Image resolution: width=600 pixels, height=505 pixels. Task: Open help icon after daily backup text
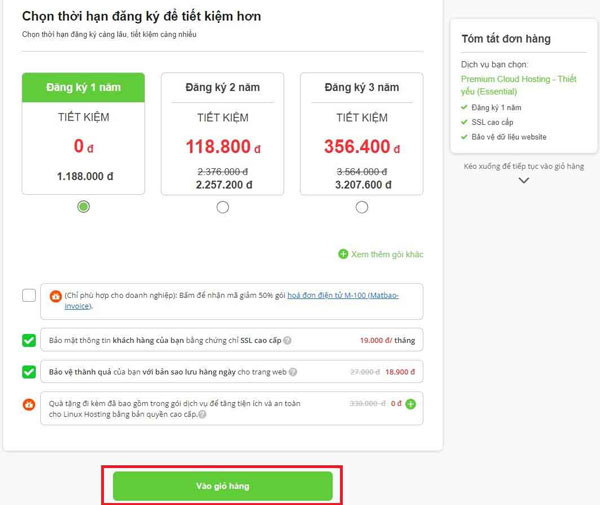click(293, 372)
